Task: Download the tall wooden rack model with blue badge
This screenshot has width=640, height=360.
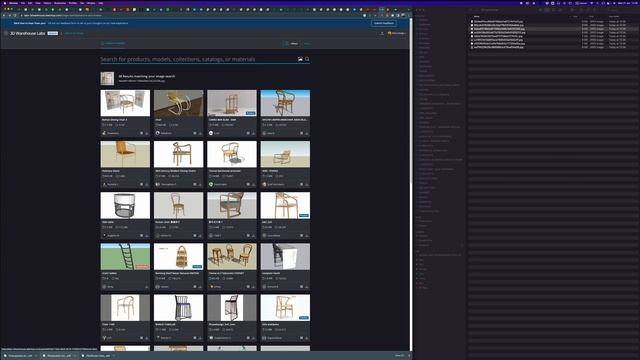Action: (x=253, y=133)
